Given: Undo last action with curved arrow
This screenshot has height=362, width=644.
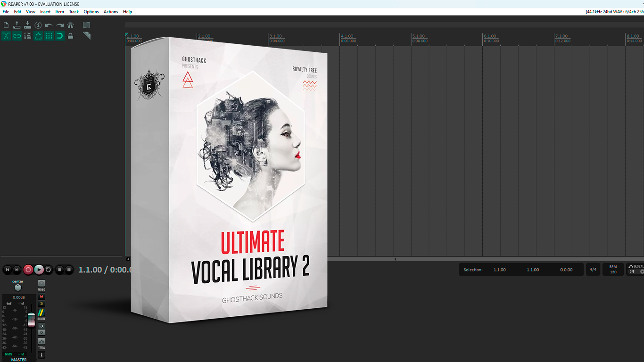Looking at the screenshot, I should [x=49, y=25].
